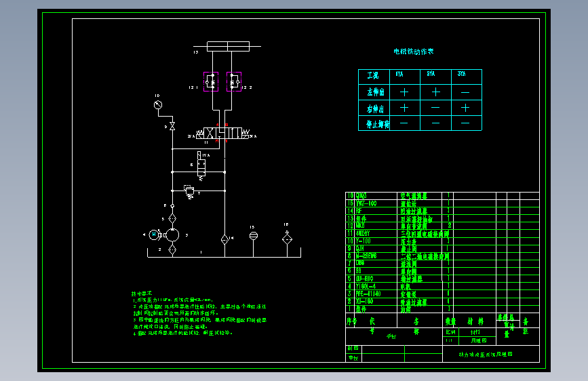Click the right magenta throttle valve 12.2
The image size is (588, 381).
[x=233, y=81]
